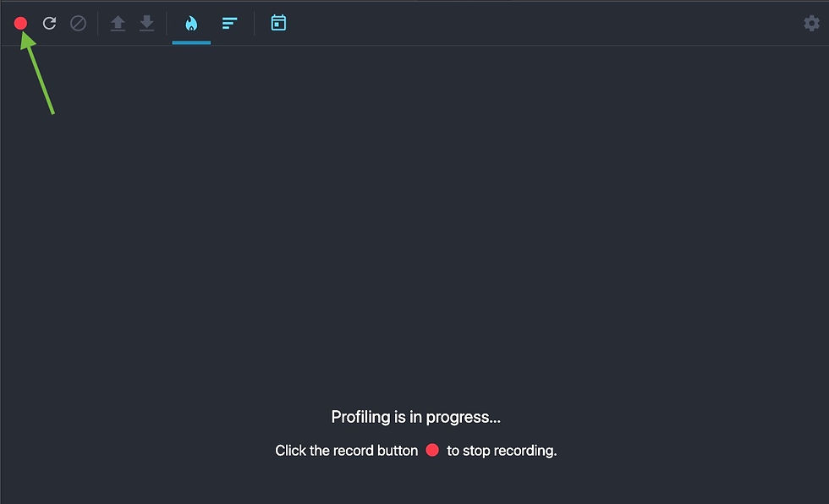This screenshot has height=504, width=829.
Task: Click the load profile upload arrow
Action: point(118,24)
